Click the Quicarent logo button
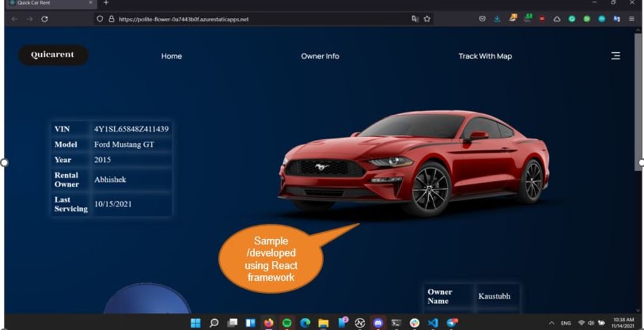 [x=53, y=55]
